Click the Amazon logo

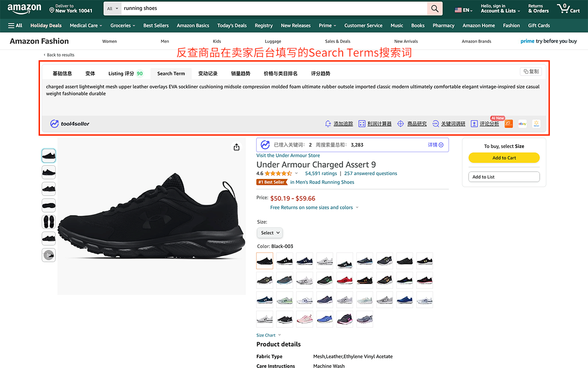click(x=24, y=9)
